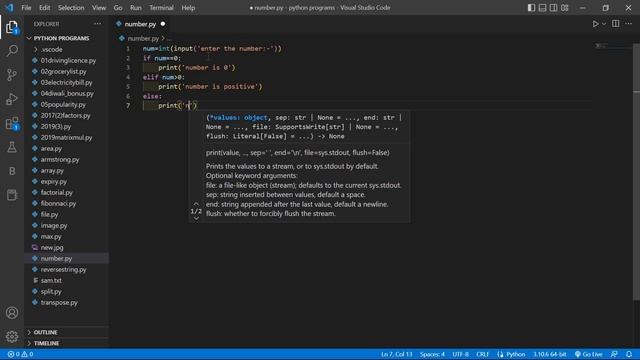Open the Help menu

pyautogui.click(x=188, y=8)
